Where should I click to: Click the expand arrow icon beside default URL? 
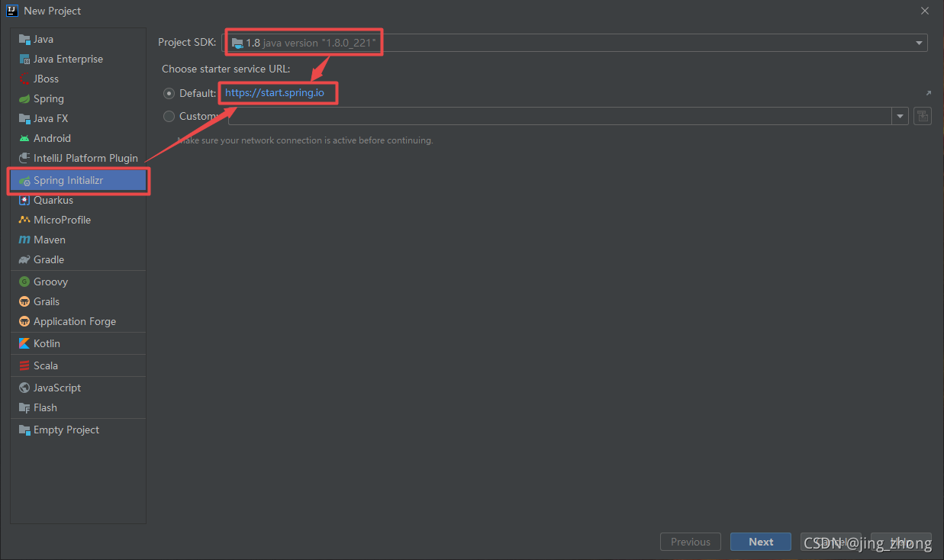(928, 93)
